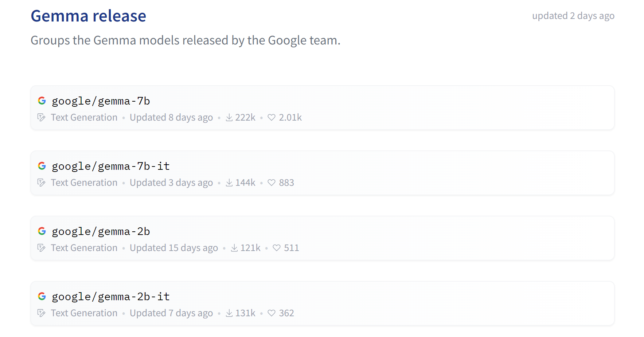Click the heart icon showing 511 likes
This screenshot has width=644, height=337.
point(277,248)
